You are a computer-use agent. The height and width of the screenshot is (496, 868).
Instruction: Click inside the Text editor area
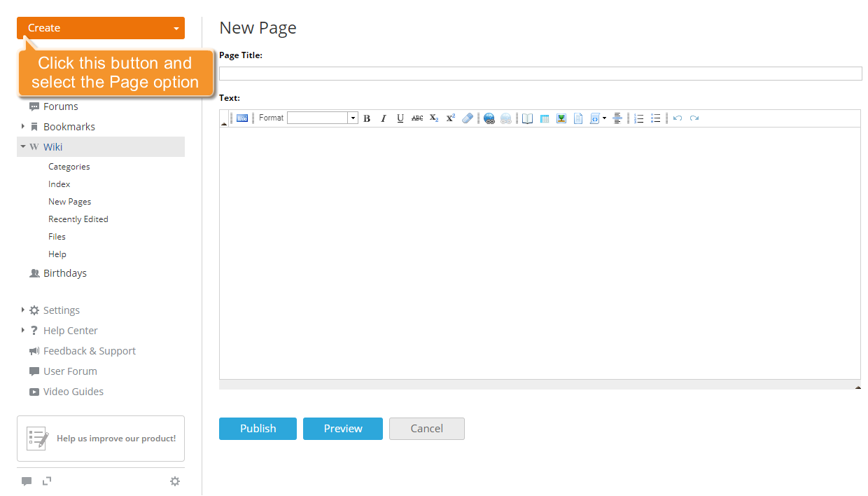pos(540,254)
